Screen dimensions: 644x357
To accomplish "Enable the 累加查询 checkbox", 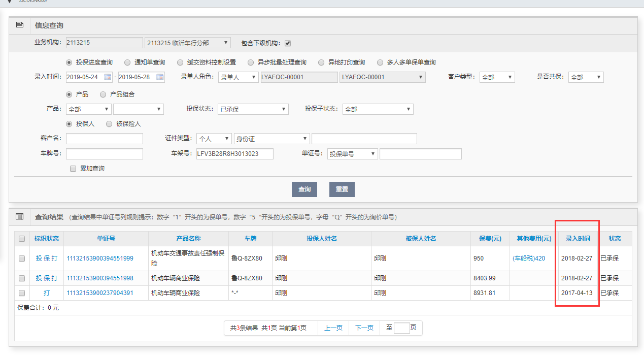I will pyautogui.click(x=73, y=169).
